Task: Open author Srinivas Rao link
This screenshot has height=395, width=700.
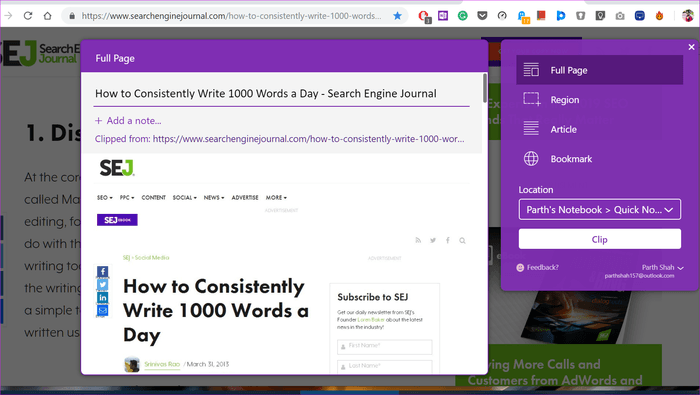Action: [162, 364]
